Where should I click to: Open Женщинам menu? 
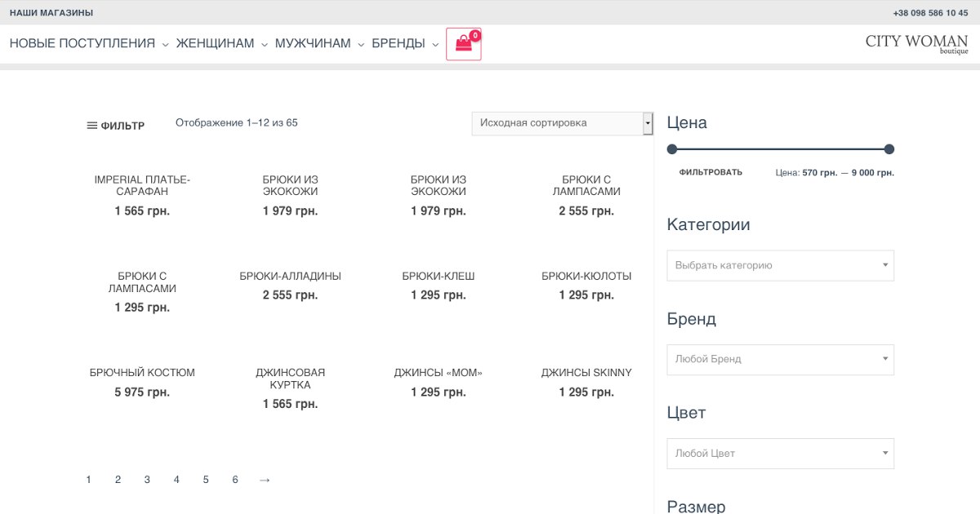(x=216, y=44)
